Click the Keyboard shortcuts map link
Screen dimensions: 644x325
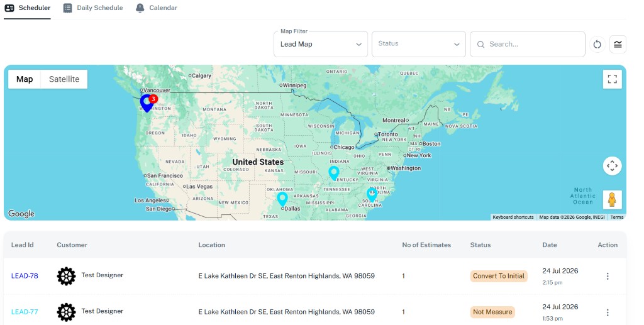coord(513,217)
